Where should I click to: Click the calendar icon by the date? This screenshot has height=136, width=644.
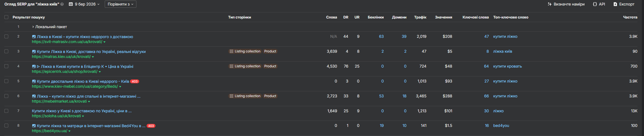click(x=71, y=4)
